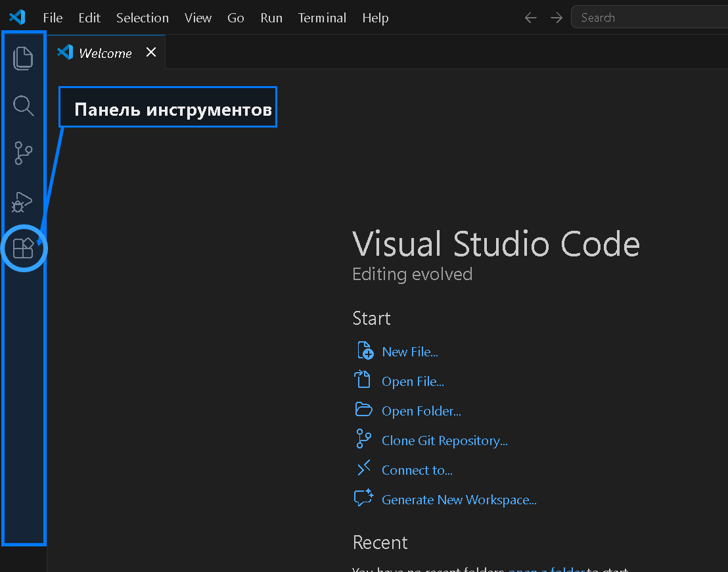Click the Start section heading

[x=371, y=318]
